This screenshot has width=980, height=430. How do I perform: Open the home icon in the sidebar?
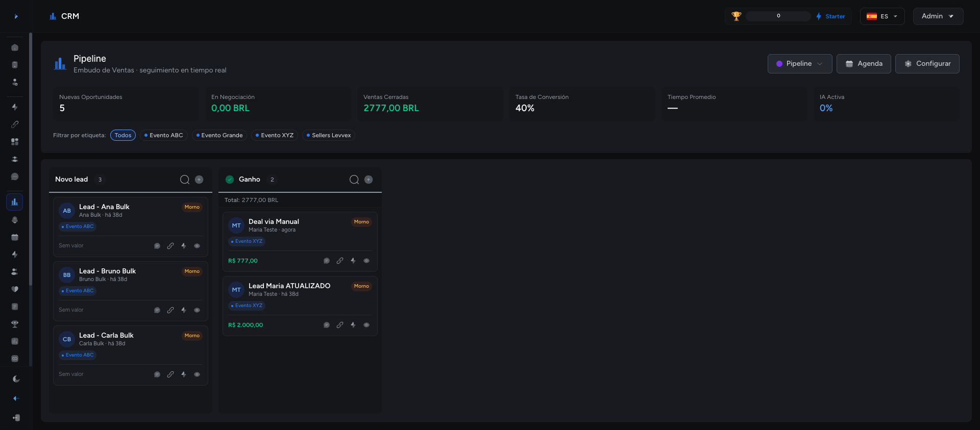pos(15,47)
